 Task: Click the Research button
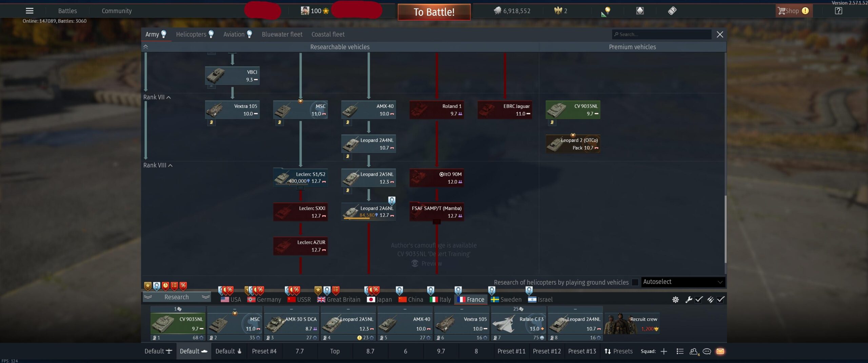pos(177,297)
